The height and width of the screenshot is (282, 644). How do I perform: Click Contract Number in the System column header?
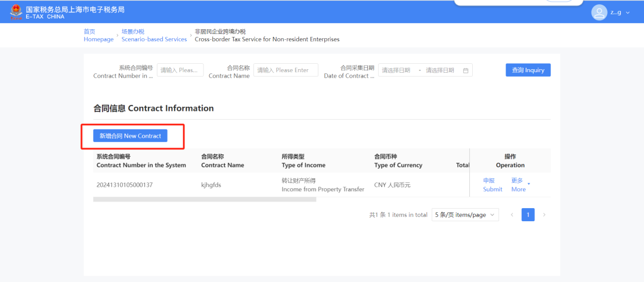pos(141,161)
